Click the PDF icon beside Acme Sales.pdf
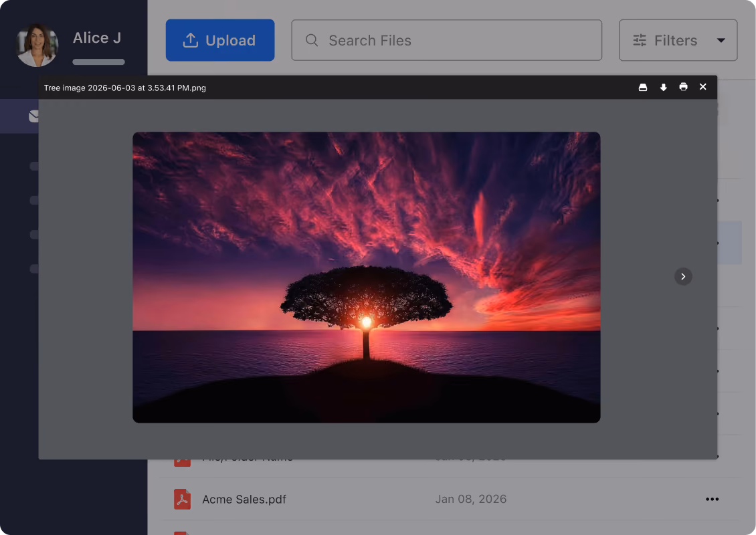This screenshot has height=535, width=756. 182,500
